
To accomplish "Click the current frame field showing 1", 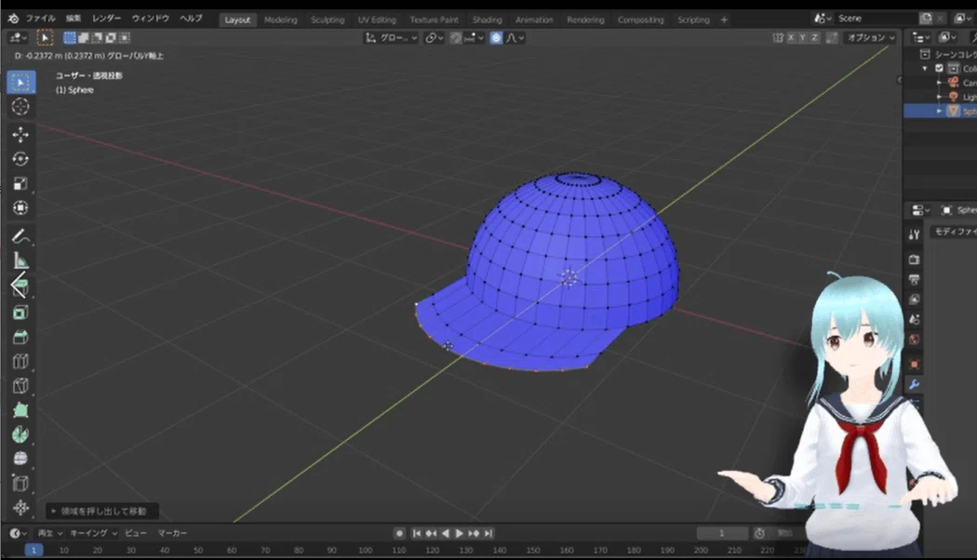I will [722, 533].
